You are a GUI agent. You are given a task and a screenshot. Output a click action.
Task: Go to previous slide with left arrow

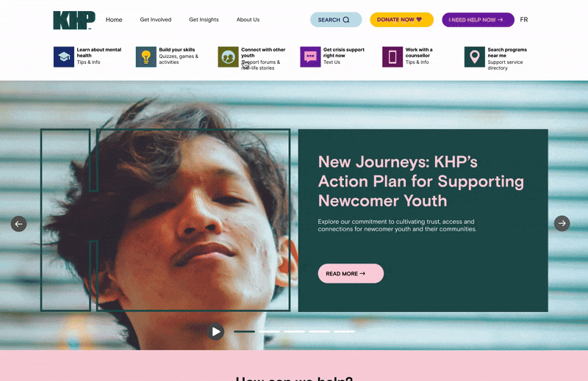click(19, 224)
